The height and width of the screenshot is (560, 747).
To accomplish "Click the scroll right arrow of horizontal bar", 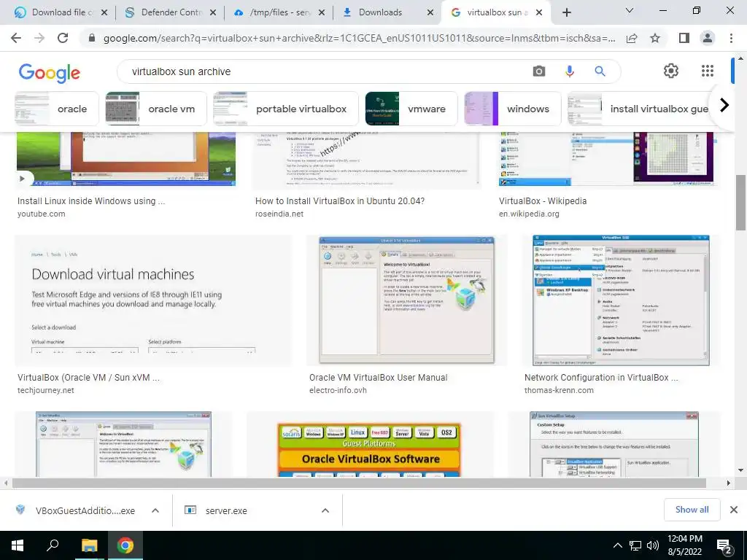I will point(729,483).
